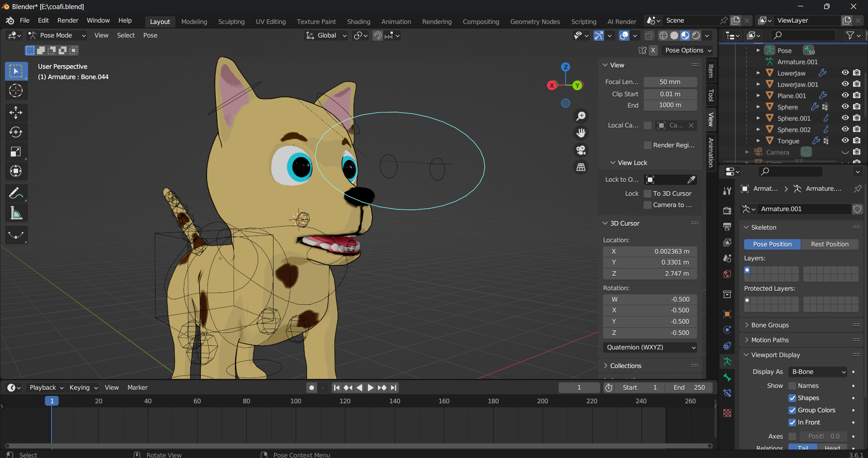
Task: Click the Pose Position button
Action: [x=772, y=244]
